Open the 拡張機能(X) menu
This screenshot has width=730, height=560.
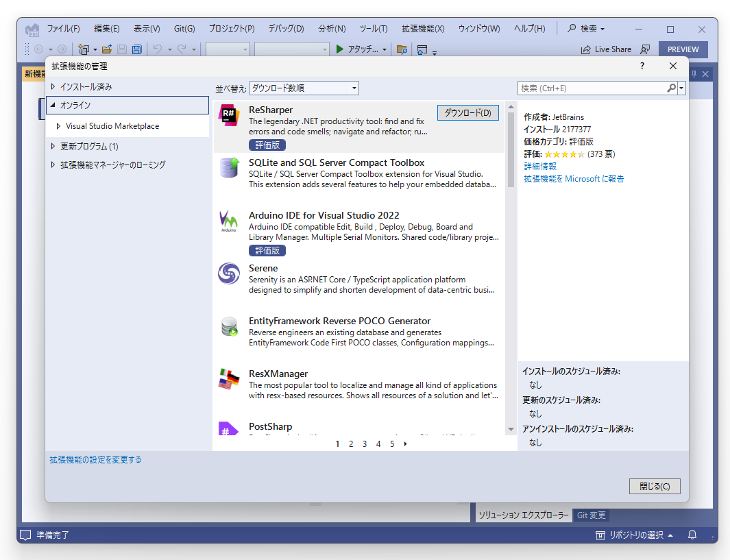(423, 29)
